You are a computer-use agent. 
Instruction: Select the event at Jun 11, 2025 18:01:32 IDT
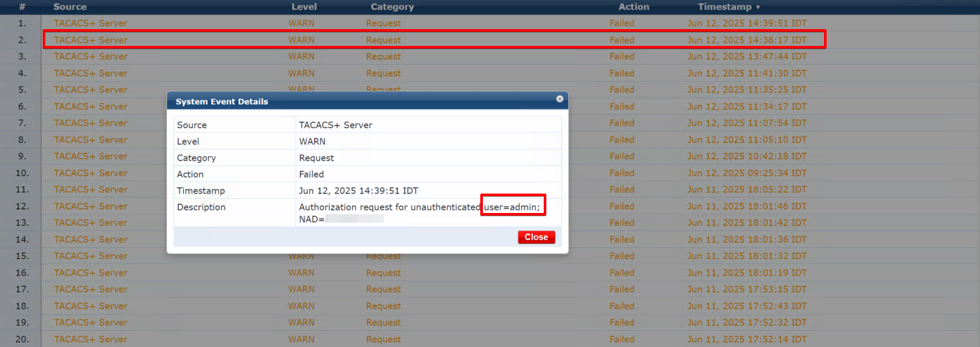490,256
